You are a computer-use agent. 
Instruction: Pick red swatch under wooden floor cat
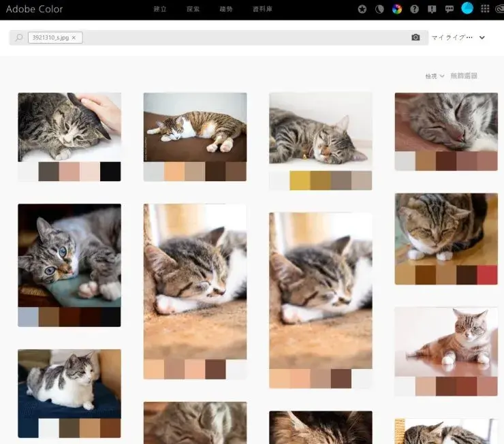487,275
